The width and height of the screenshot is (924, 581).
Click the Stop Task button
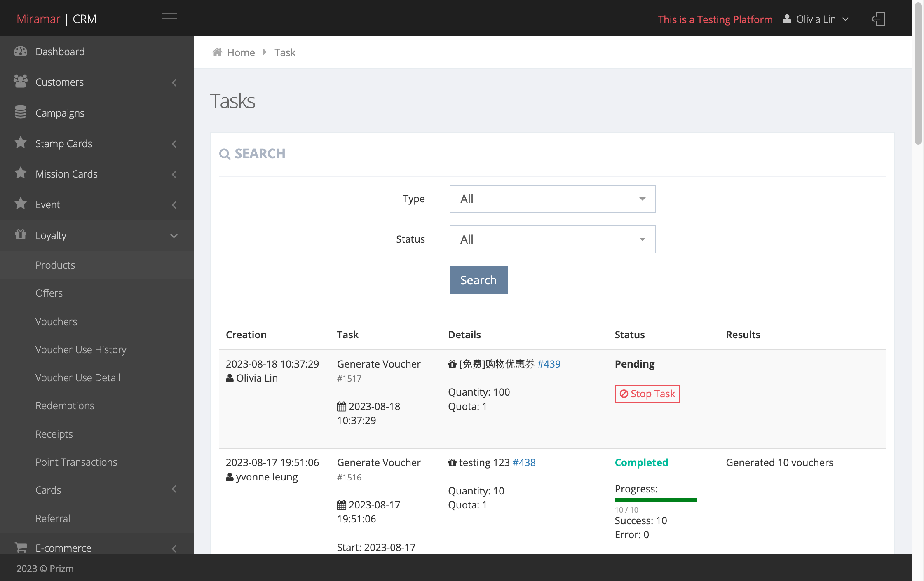647,394
